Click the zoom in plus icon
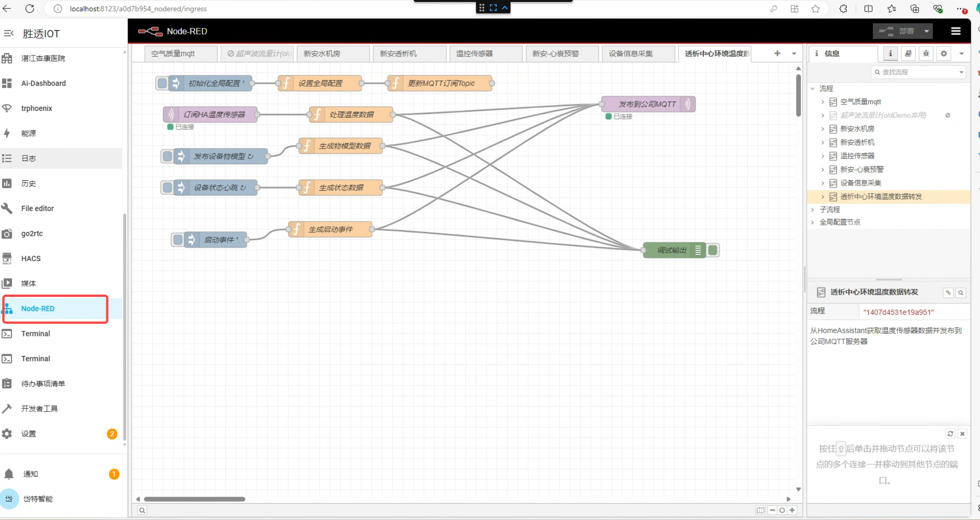980x520 pixels. click(x=792, y=510)
